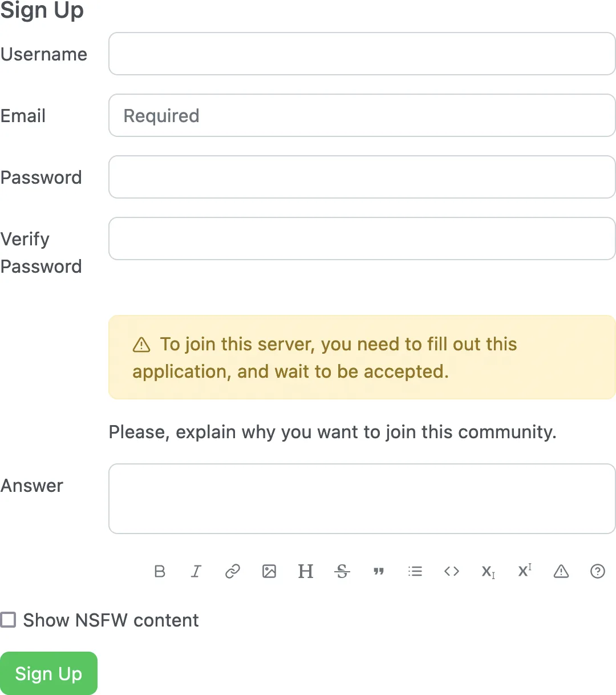The image size is (616, 695).
Task: Select the Password input field
Action: pyautogui.click(x=362, y=177)
